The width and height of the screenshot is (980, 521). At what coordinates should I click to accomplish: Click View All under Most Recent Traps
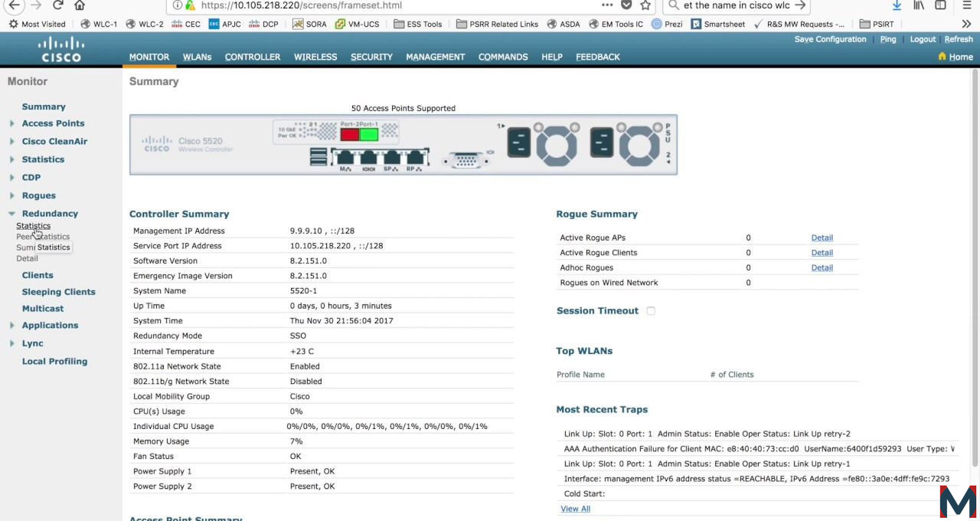click(576, 509)
